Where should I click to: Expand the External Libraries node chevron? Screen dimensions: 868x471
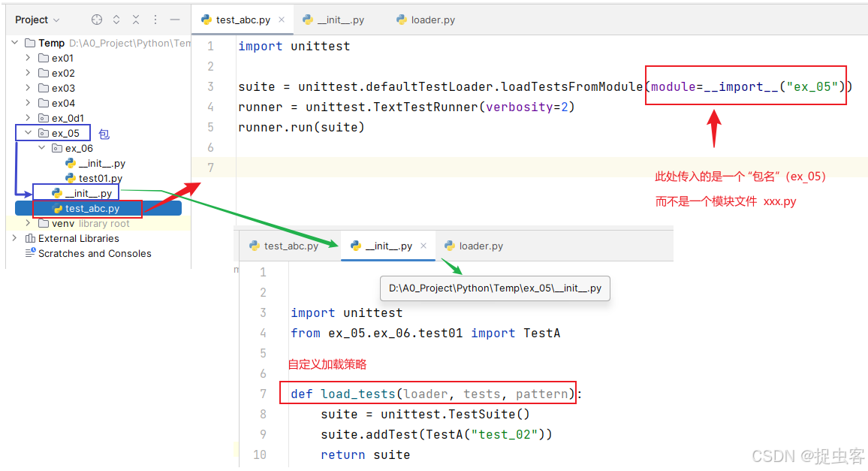click(15, 238)
